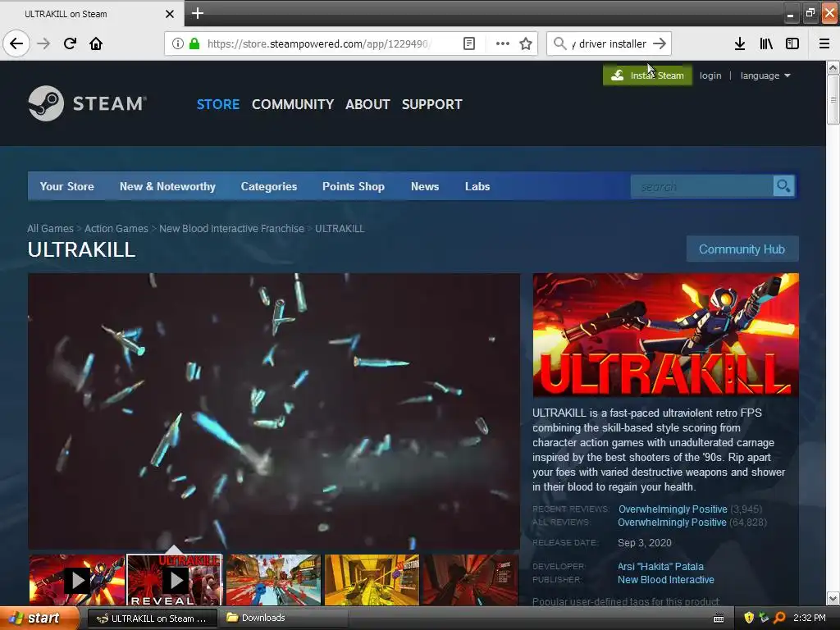
Task: Reload the current page
Action: pos(70,43)
